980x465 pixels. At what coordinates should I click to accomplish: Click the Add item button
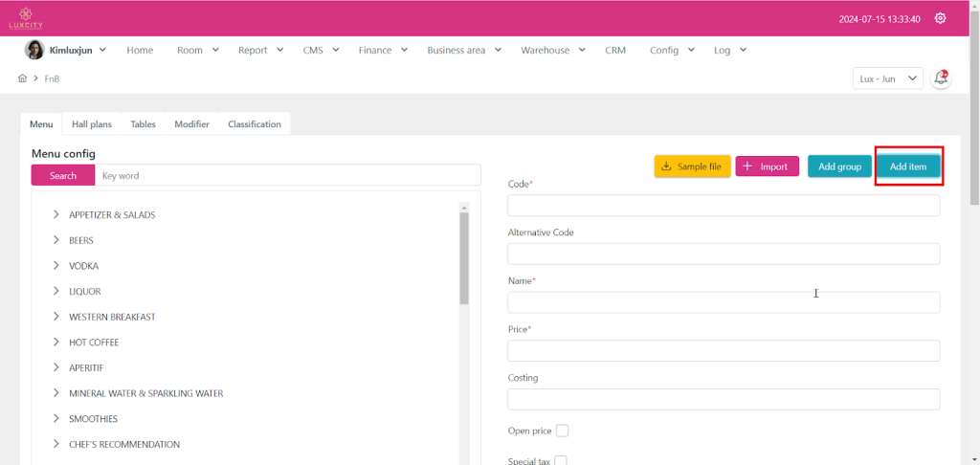tap(908, 166)
